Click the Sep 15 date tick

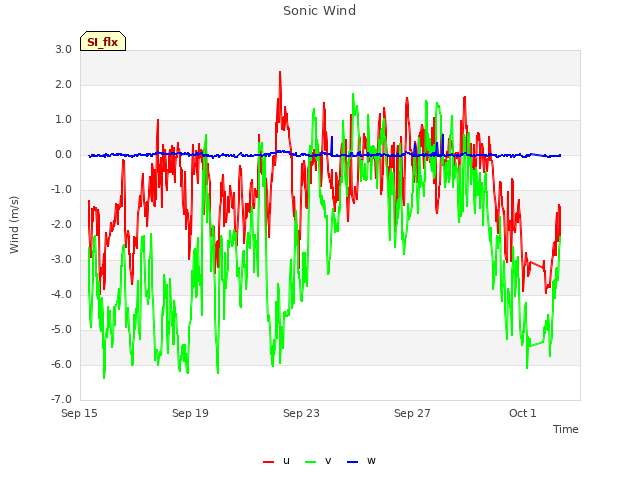79,413
